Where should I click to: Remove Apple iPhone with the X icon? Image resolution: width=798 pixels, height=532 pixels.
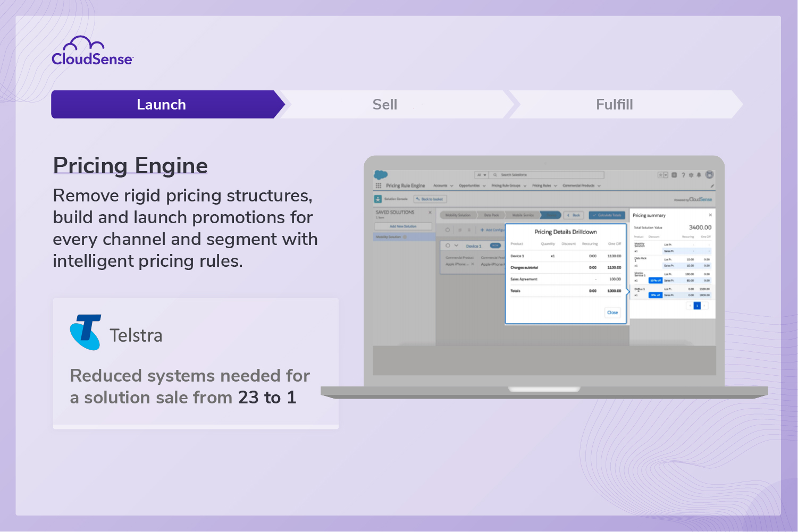pyautogui.click(x=472, y=264)
